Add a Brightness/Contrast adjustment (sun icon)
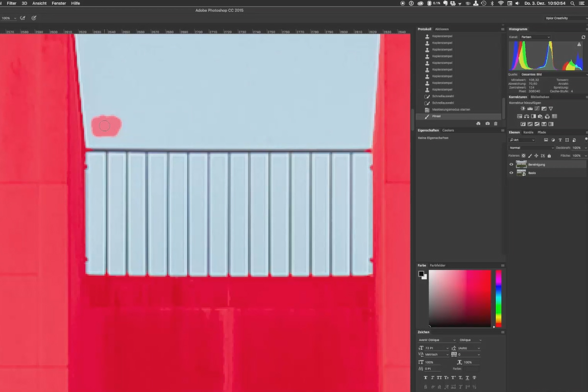 pos(523,108)
